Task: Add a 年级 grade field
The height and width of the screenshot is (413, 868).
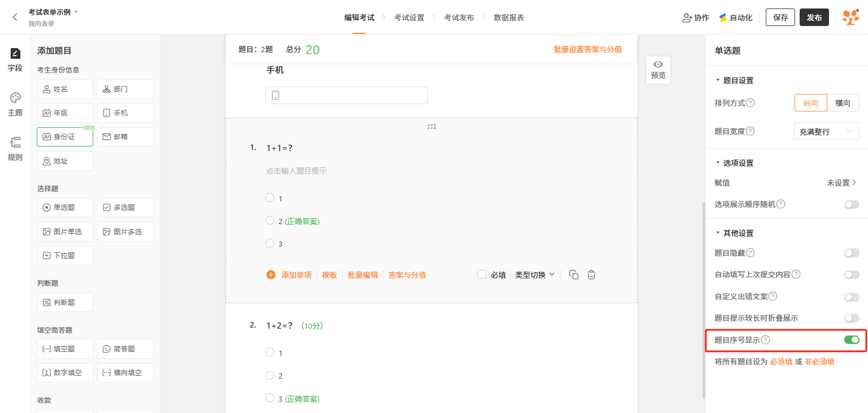Action: [x=65, y=113]
